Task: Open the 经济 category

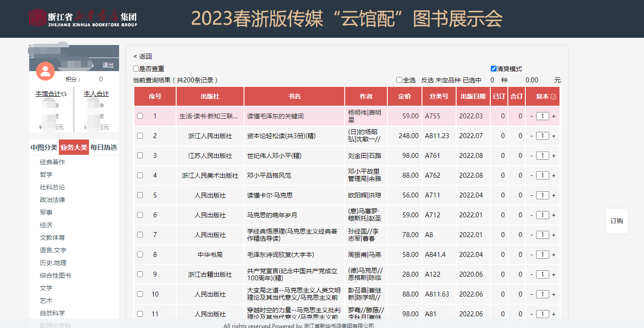Action: pyautogui.click(x=46, y=225)
